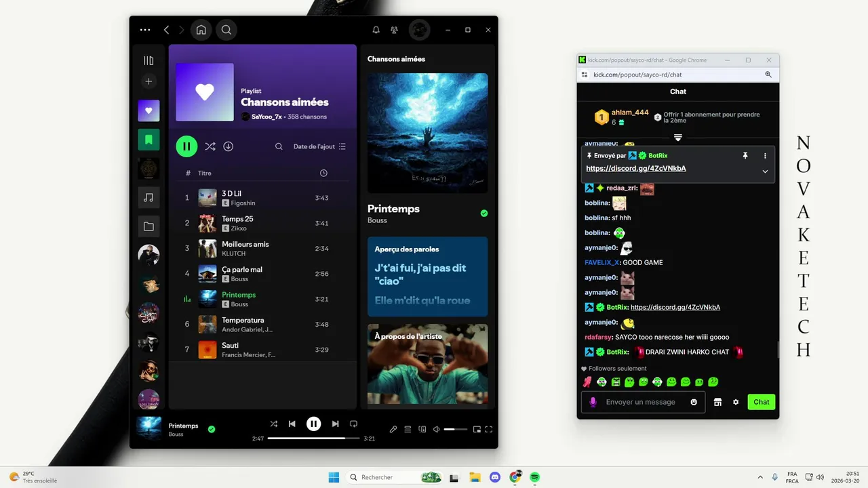Skip to the previous track
Viewport: 868px width, 488px height.
click(292, 424)
